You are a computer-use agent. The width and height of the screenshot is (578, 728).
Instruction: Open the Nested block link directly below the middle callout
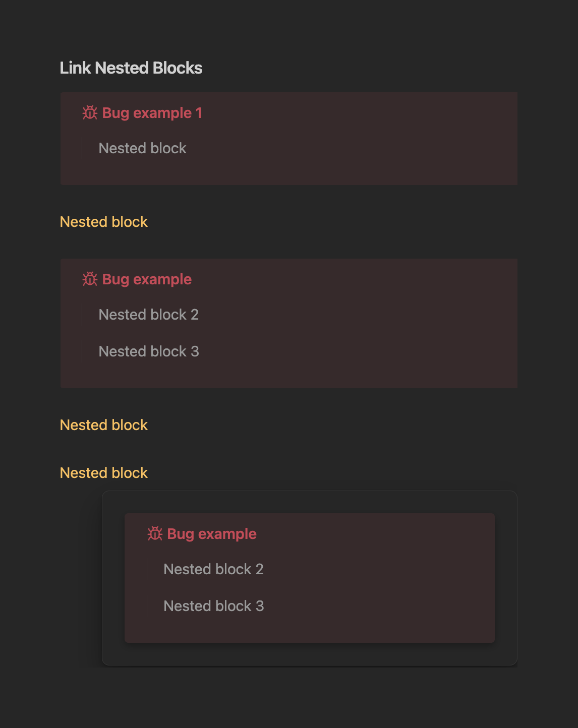tap(104, 425)
